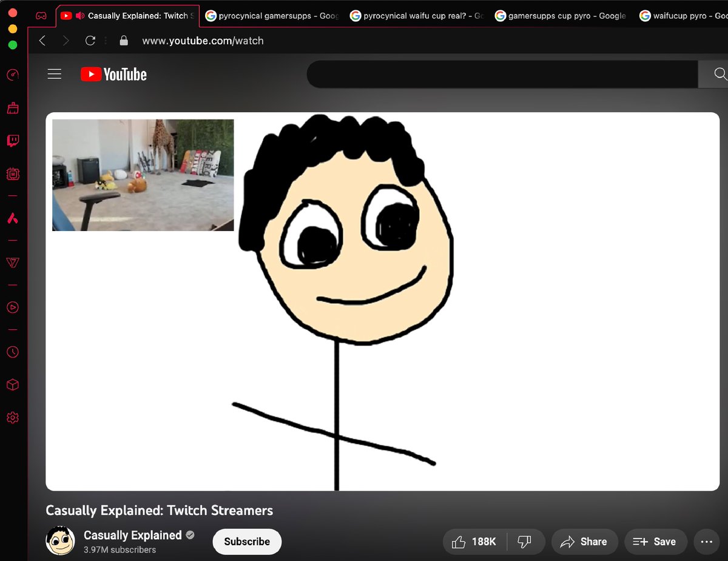Click the address bar showing www.youtube.com/watch
The width and height of the screenshot is (728, 561).
(203, 41)
